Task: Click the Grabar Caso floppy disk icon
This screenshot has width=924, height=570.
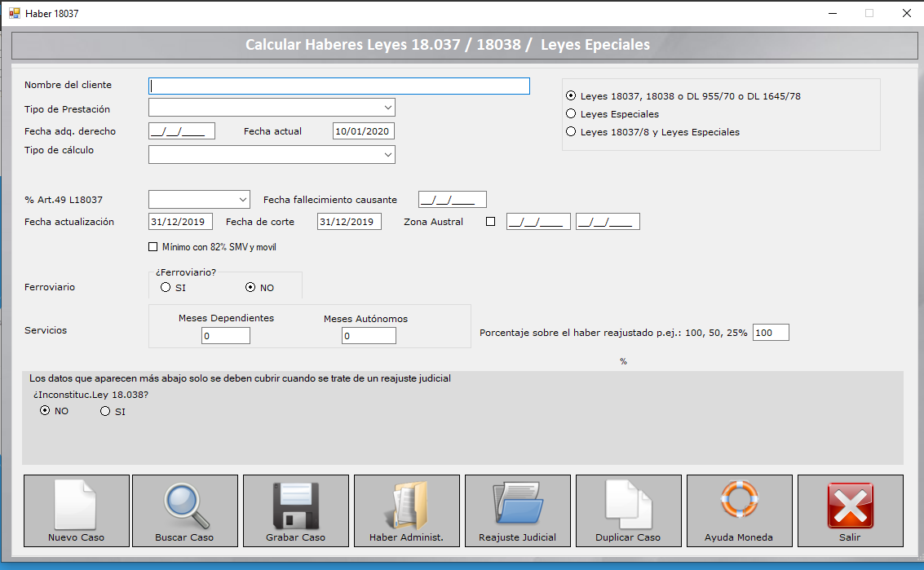Action: pyautogui.click(x=295, y=506)
